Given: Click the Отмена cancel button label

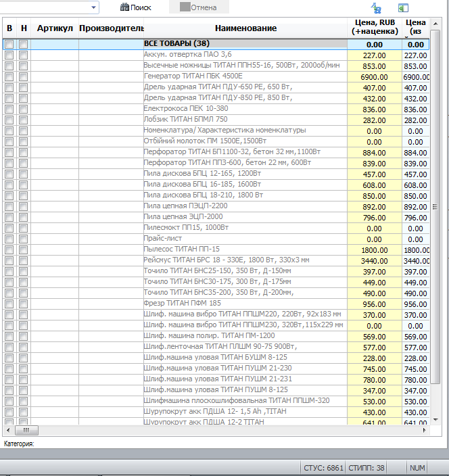Looking at the screenshot, I should [204, 7].
